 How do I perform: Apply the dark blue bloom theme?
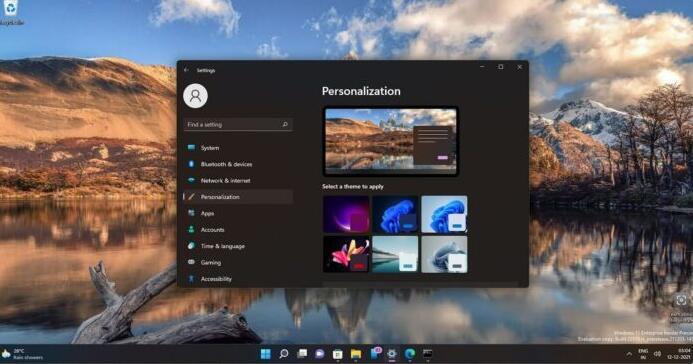pos(395,214)
